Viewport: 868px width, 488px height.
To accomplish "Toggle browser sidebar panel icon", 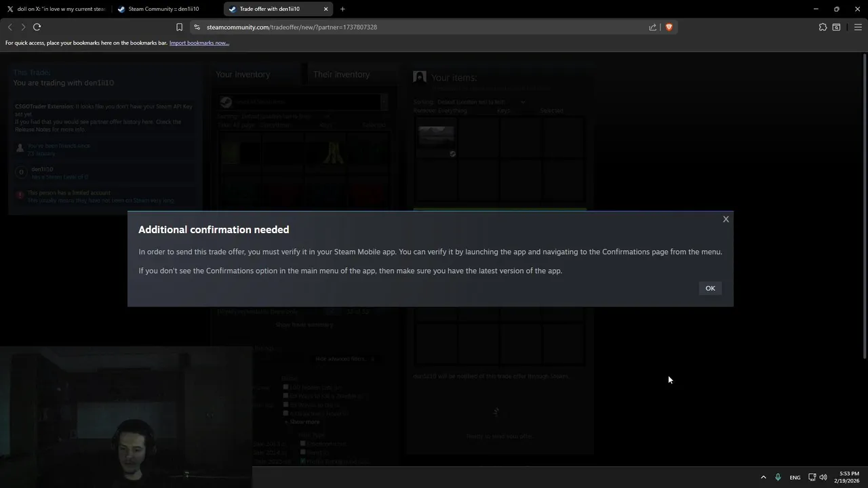I will pyautogui.click(x=836, y=27).
